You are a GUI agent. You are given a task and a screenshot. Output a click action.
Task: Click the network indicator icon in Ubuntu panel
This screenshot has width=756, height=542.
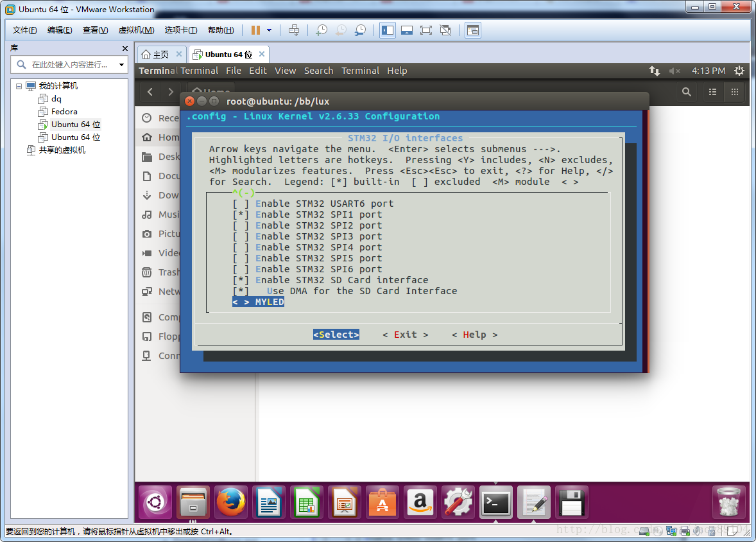[654, 71]
